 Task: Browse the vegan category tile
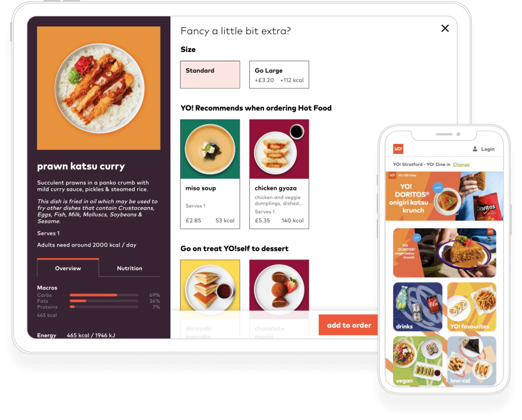point(417,361)
